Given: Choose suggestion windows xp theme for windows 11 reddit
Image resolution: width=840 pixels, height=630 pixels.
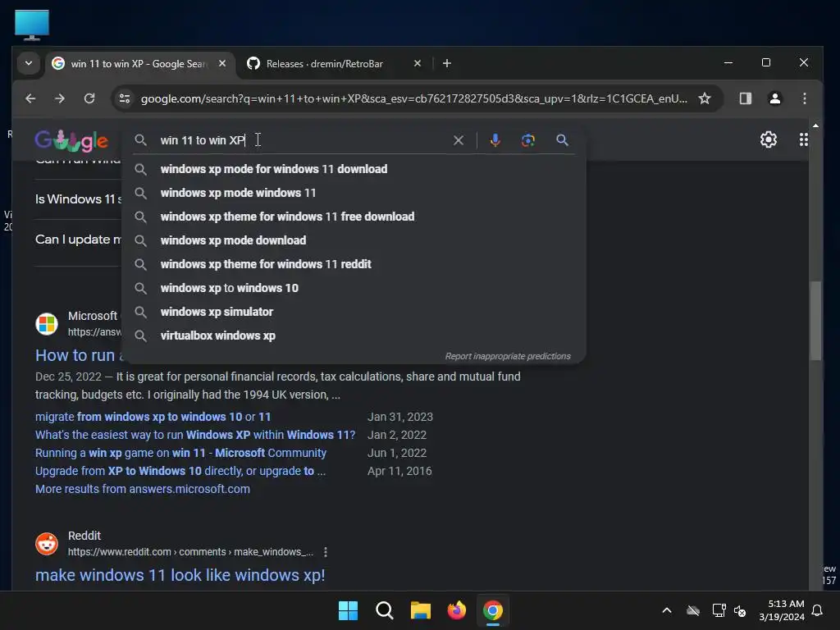Looking at the screenshot, I should coord(354,264).
